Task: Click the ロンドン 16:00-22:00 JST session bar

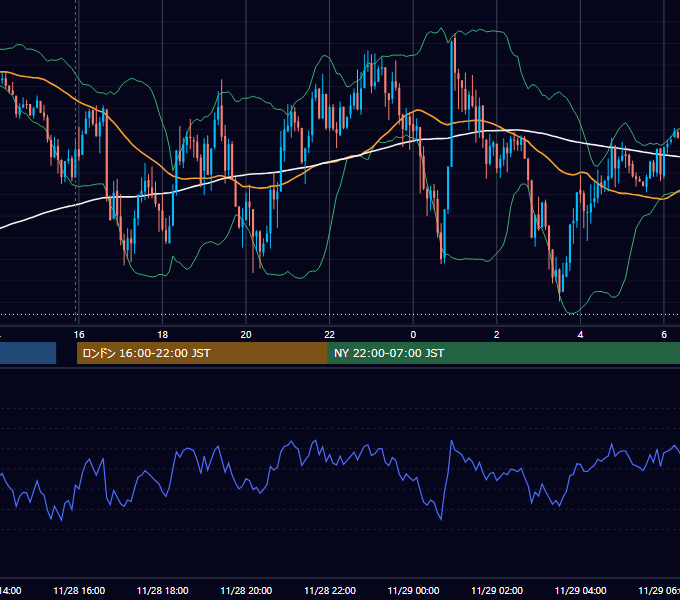Action: click(x=202, y=353)
